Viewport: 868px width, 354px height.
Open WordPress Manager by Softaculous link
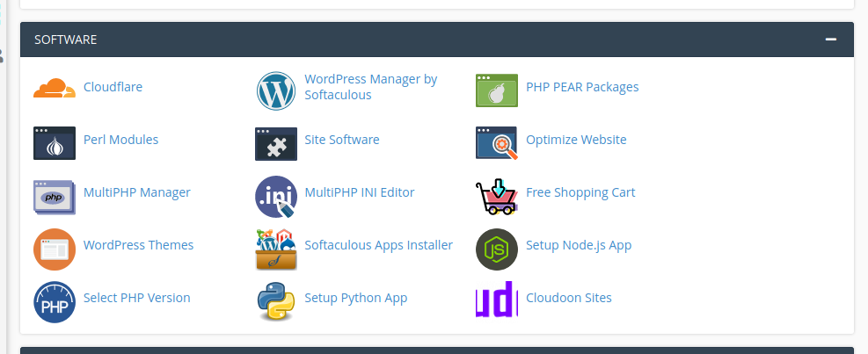click(371, 87)
